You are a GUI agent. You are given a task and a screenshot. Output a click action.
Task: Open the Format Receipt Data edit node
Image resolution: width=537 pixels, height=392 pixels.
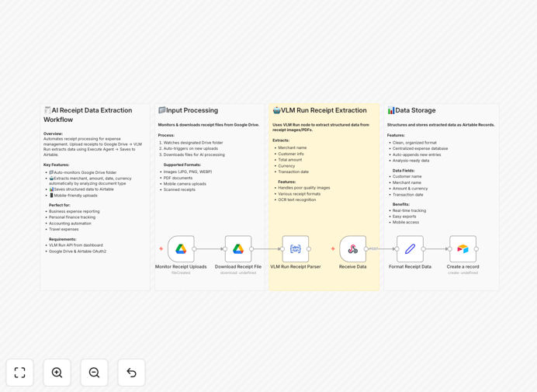click(x=410, y=248)
